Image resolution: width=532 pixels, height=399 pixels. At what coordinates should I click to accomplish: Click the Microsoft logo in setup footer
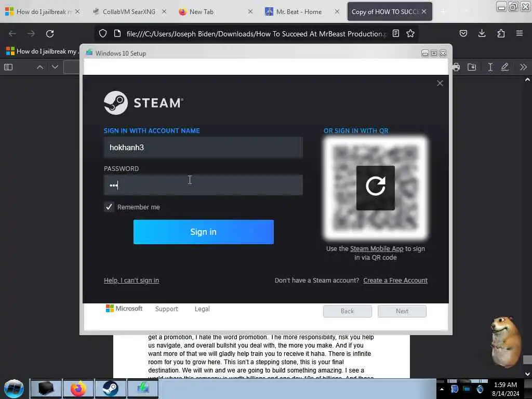pos(124,308)
